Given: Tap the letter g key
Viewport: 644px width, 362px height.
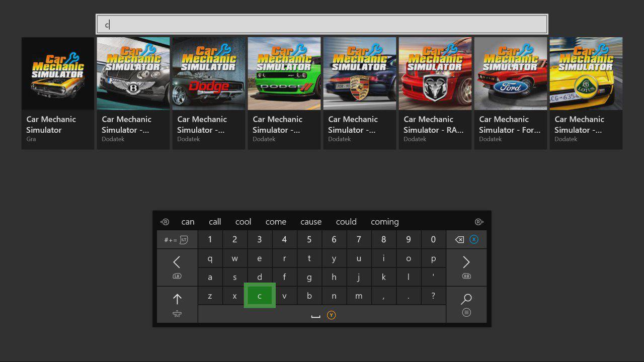Looking at the screenshot, I should coord(309,277).
